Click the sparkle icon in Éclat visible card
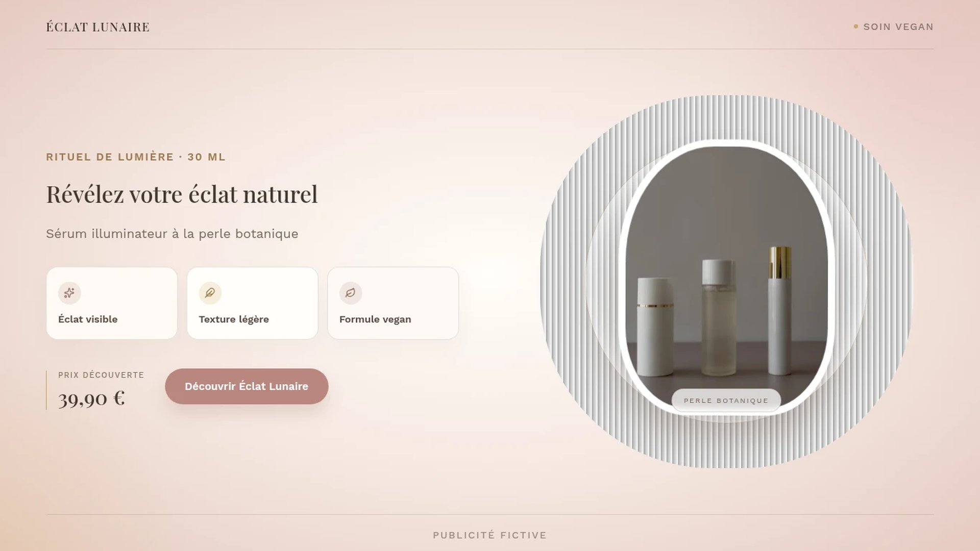Screen dimensions: 980x551 pyautogui.click(x=69, y=293)
